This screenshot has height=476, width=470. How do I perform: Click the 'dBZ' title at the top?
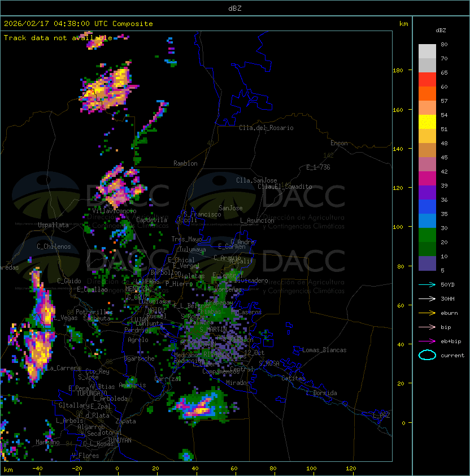235,8
